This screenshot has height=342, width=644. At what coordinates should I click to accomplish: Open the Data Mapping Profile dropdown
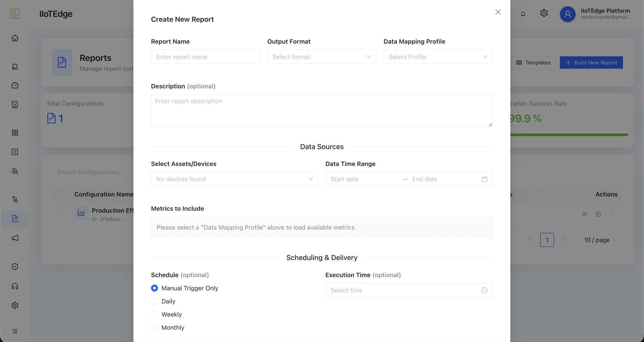(x=438, y=57)
